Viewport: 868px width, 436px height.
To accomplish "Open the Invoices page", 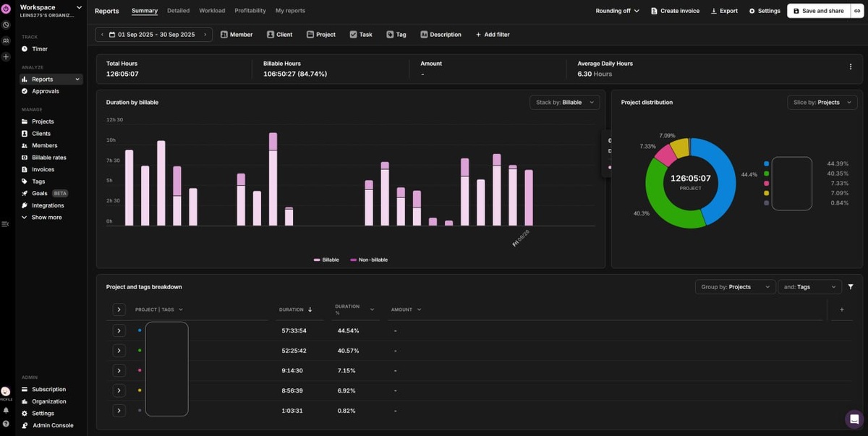I will pos(43,169).
